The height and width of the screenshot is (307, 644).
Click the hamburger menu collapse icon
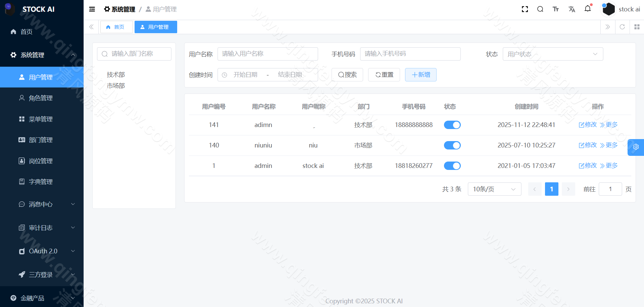(x=92, y=9)
